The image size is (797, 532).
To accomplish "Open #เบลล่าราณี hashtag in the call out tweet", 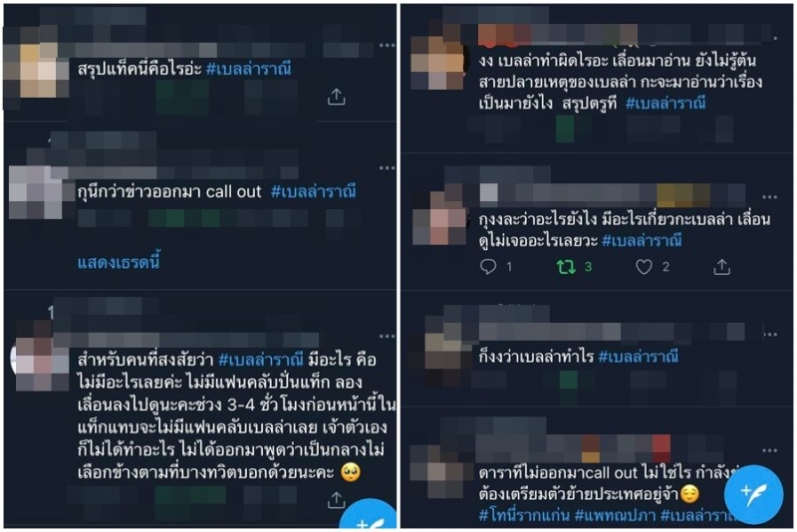I will pyautogui.click(x=313, y=191).
